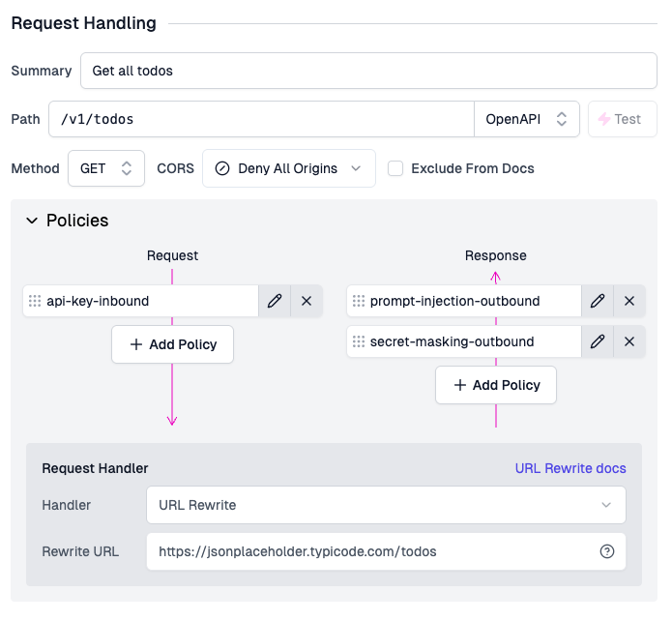Screen dimensions: 672x621
Task: Click the Request Handling heading
Action: 83,23
